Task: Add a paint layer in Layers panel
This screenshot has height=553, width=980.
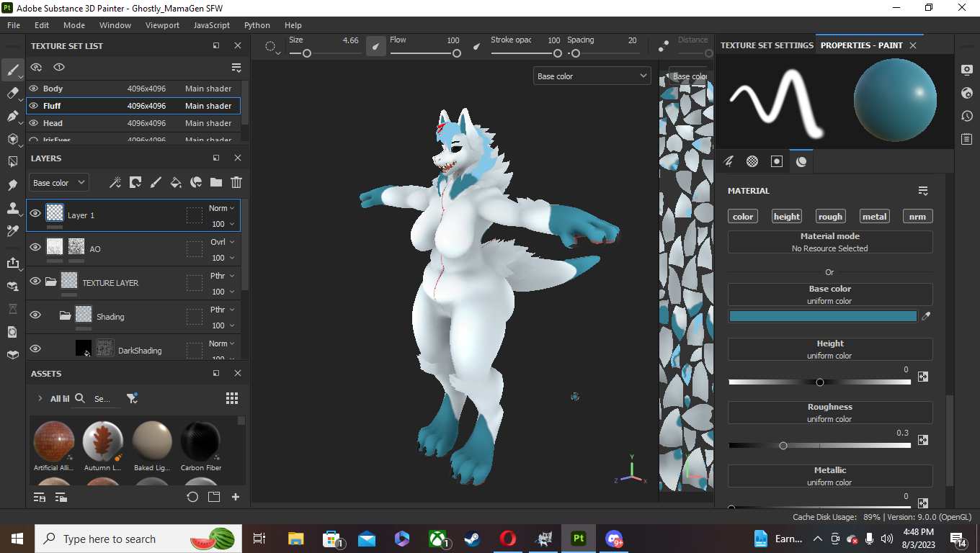Action: pos(155,183)
